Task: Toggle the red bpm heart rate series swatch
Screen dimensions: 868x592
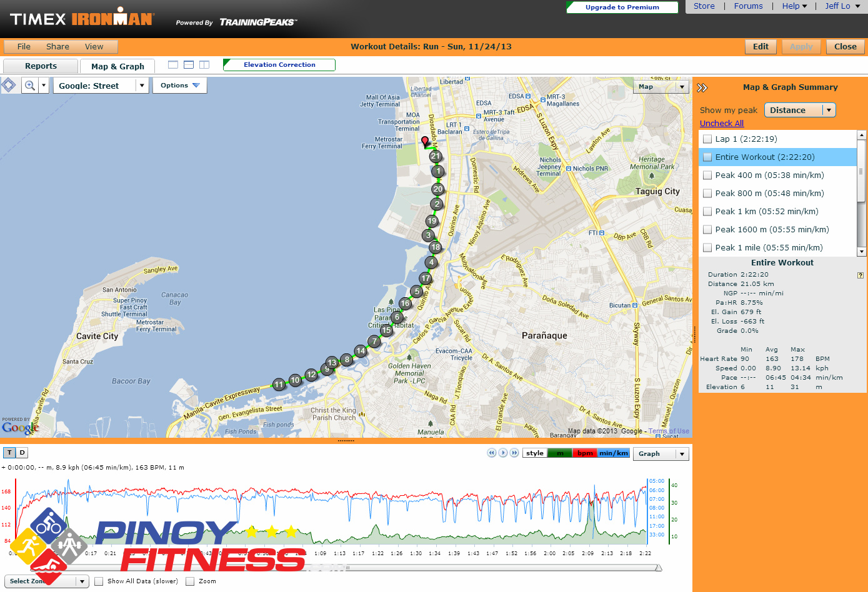Action: click(x=584, y=453)
